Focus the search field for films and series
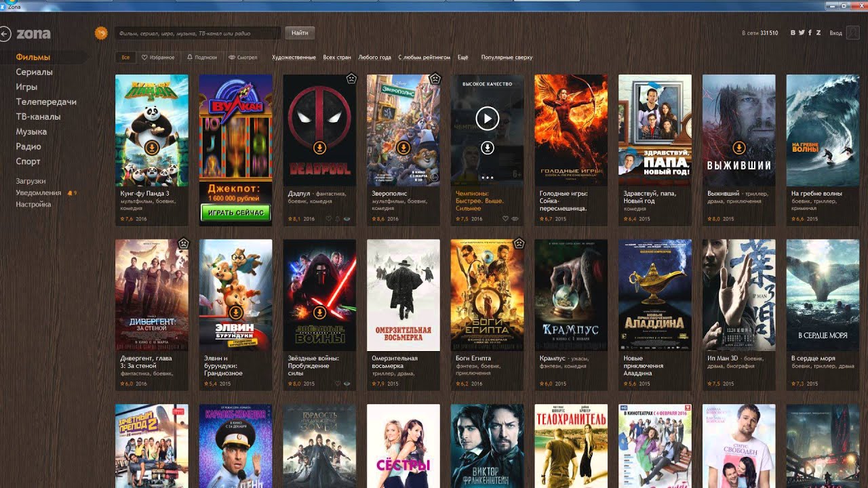This screenshot has height=488, width=868. [x=197, y=33]
